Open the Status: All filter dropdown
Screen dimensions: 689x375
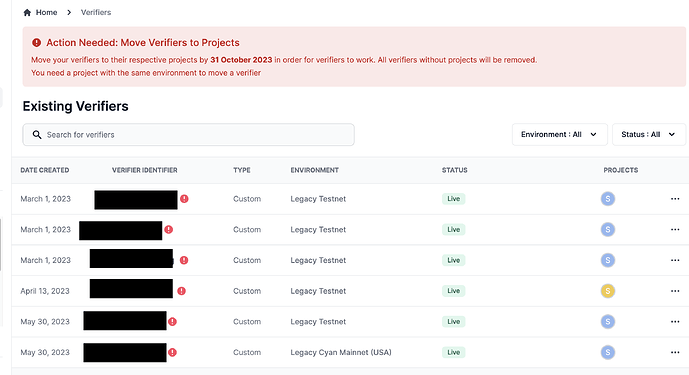point(649,135)
